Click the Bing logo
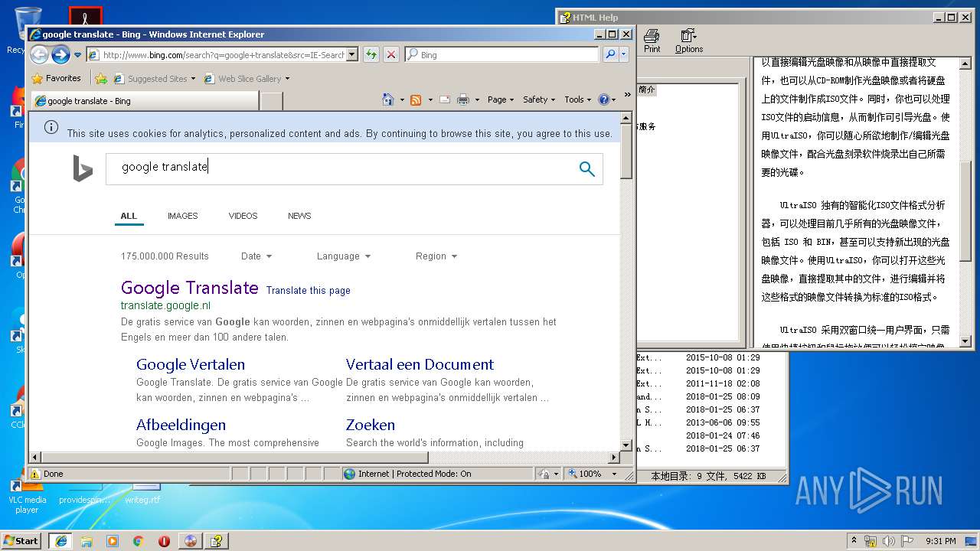 [83, 169]
